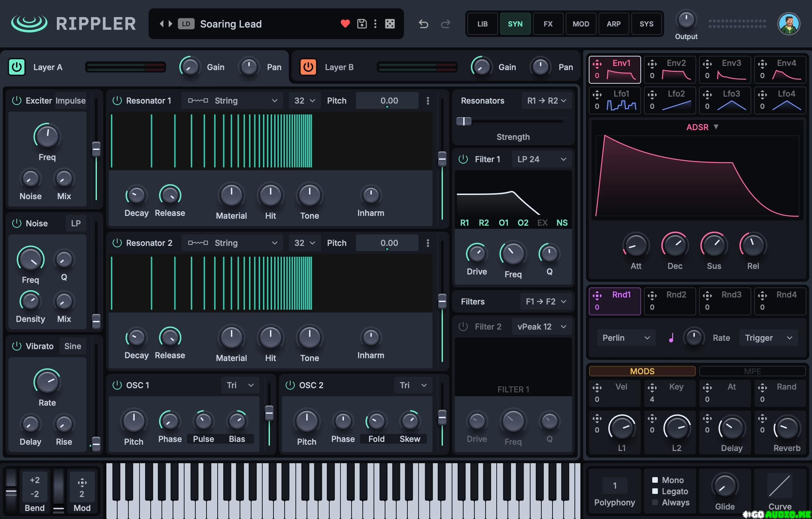Click the tempo sync note icon beside Rate

tap(671, 338)
